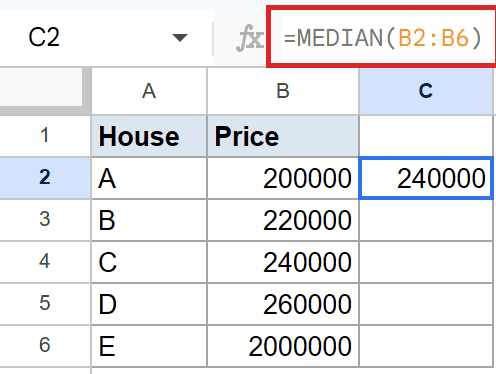Viewport: 496px width, 374px height.
Task: Select row 3 header
Action: [45, 220]
